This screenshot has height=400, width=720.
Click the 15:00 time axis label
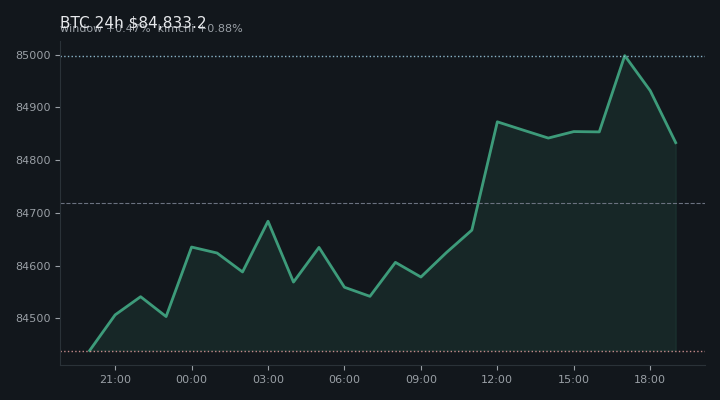[573, 379]
